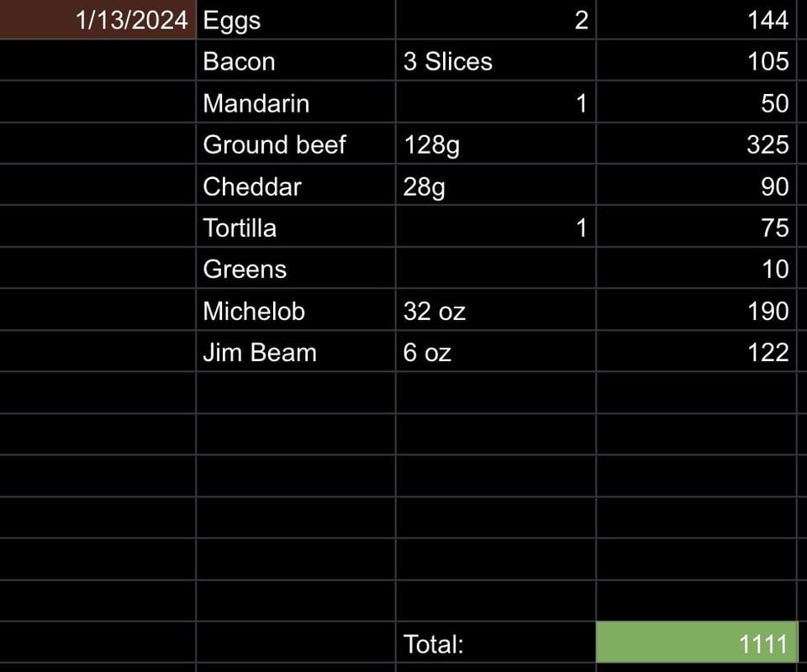Image resolution: width=807 pixels, height=672 pixels.
Task: Select the Bacon food cell
Action: pos(296,60)
